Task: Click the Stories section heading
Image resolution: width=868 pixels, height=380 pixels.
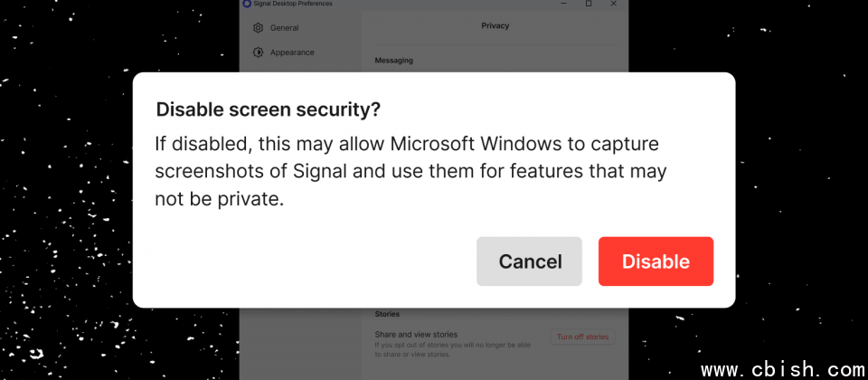Action: [387, 314]
